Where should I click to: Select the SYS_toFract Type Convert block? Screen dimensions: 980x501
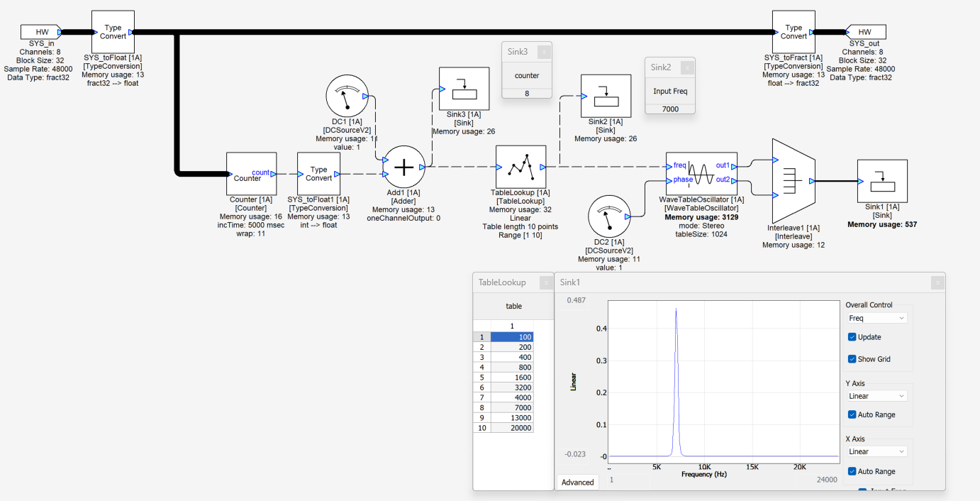[794, 32]
